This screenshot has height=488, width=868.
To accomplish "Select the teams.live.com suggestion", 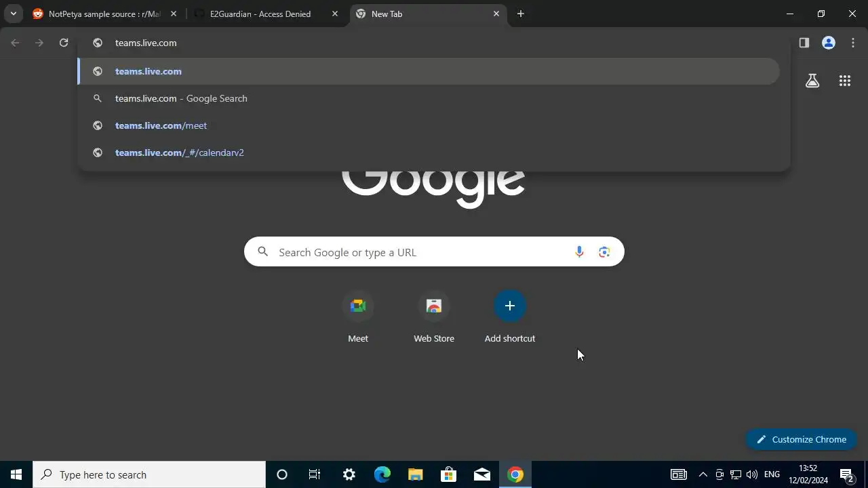I will pos(429,71).
